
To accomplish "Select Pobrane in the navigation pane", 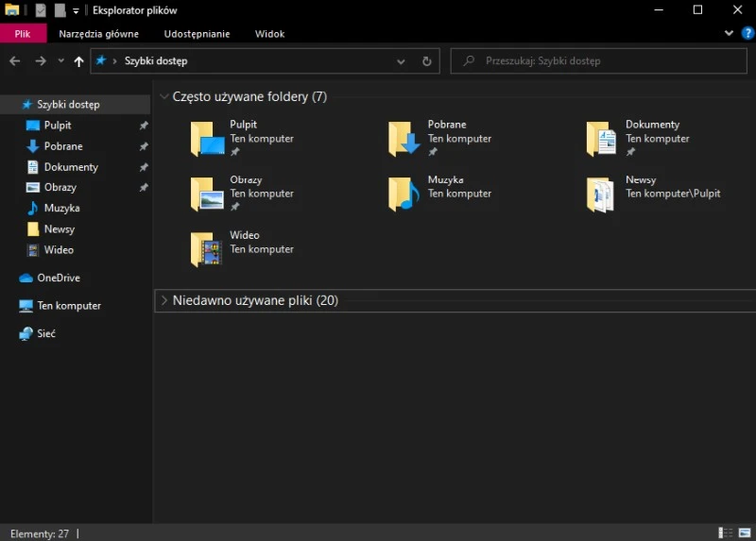I will click(63, 146).
